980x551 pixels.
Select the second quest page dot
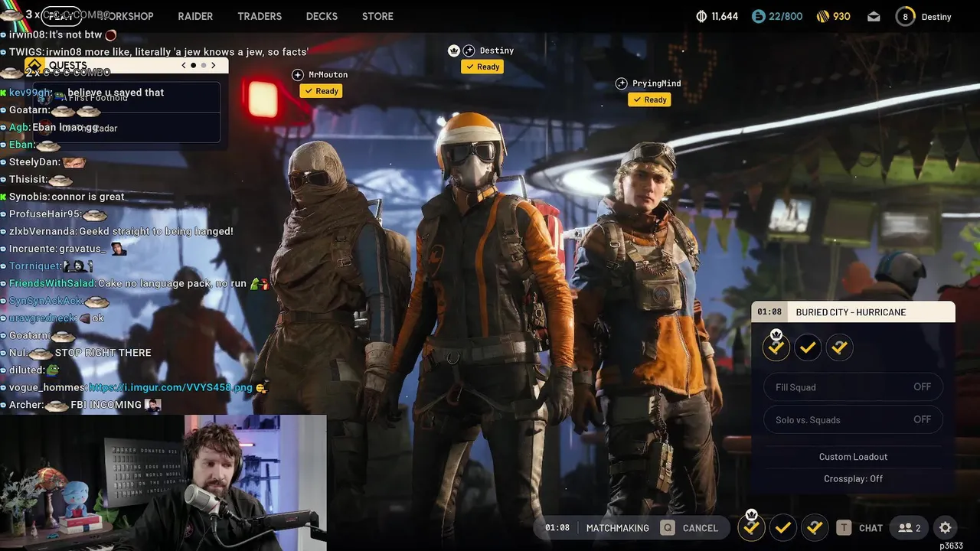point(202,66)
